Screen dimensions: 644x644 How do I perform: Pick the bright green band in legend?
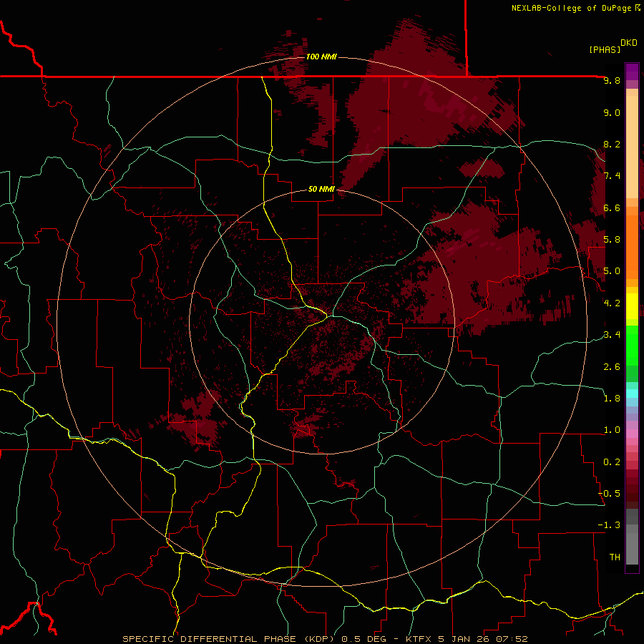tap(632, 345)
